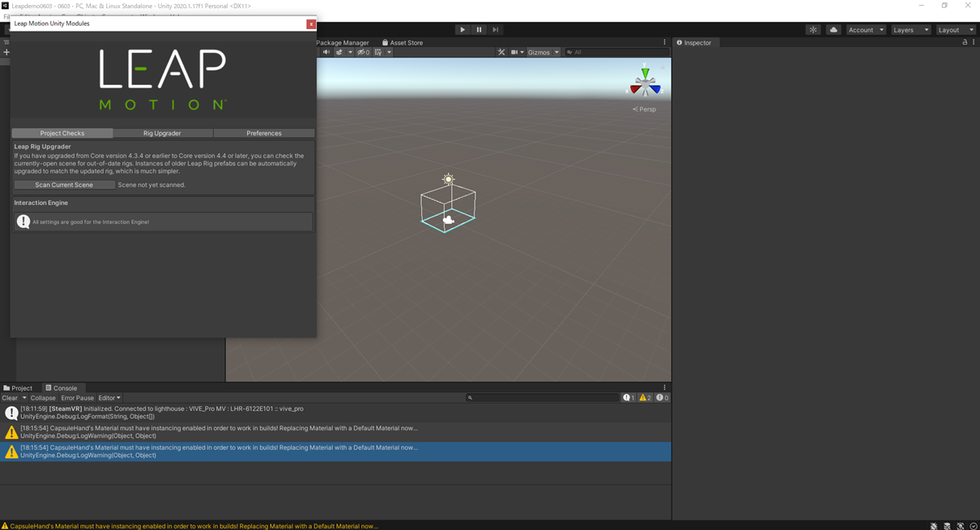The height and width of the screenshot is (530, 980).
Task: Click the Hierarchy add plus icon
Action: click(x=6, y=52)
